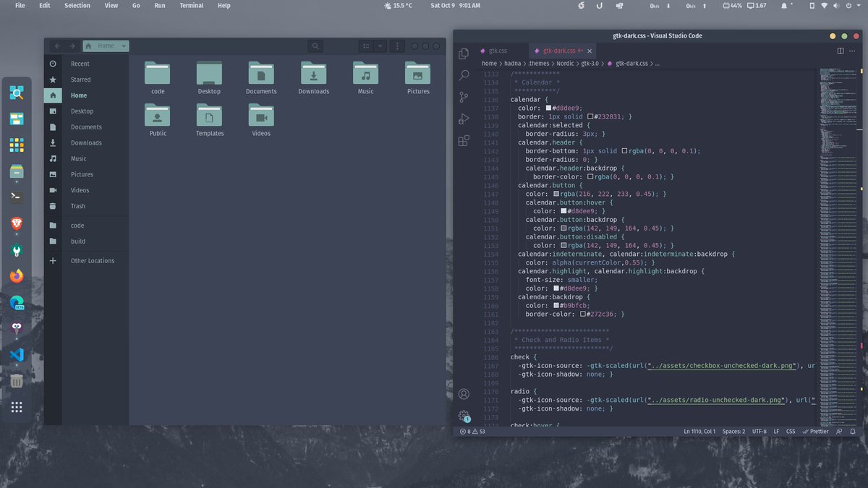The height and width of the screenshot is (488, 868).
Task: Click the VS Code minimap
Action: click(x=838, y=246)
